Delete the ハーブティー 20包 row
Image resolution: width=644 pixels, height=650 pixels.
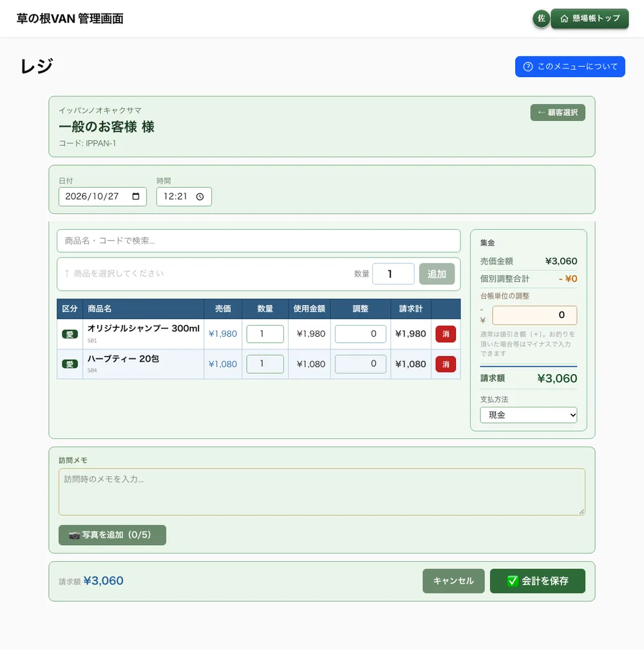446,364
